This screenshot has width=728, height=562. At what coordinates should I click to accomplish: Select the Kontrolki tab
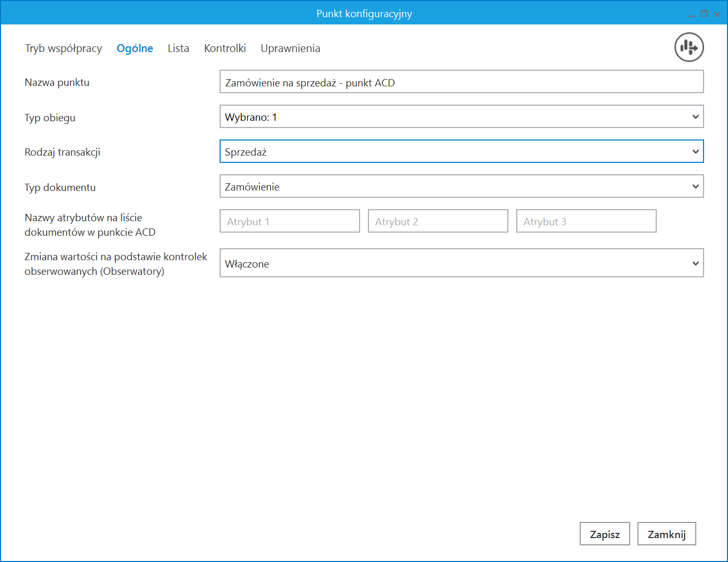pyautogui.click(x=225, y=48)
